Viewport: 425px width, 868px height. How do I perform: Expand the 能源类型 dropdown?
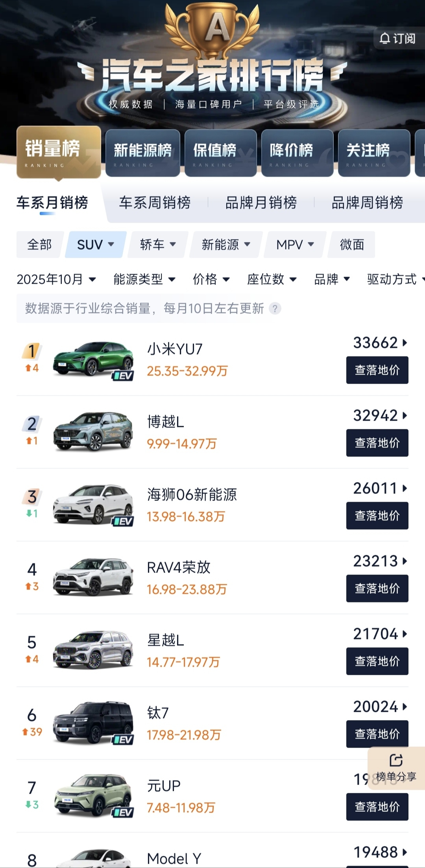pos(144,279)
